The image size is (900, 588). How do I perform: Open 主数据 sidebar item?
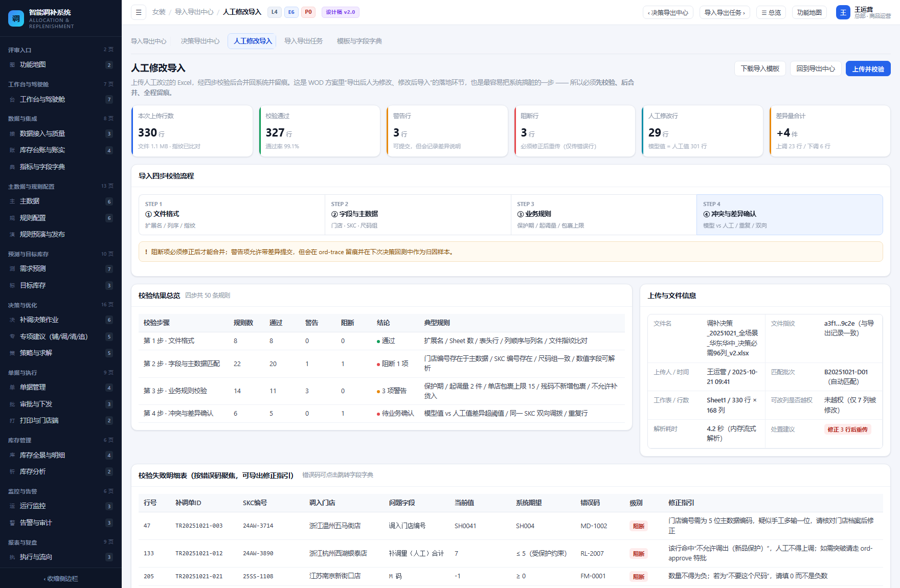pos(61,201)
